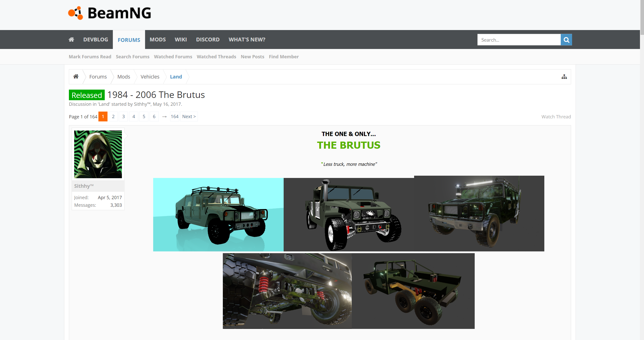Go to page 4

134,116
